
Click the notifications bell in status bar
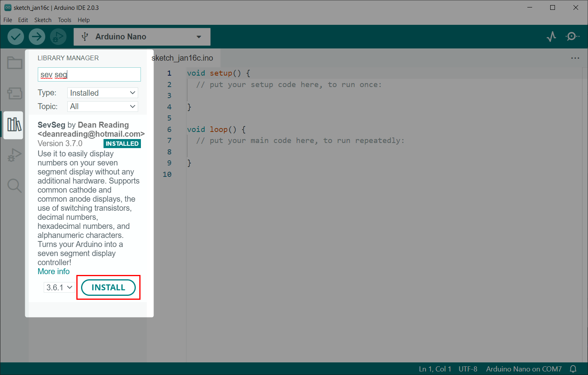(x=573, y=369)
